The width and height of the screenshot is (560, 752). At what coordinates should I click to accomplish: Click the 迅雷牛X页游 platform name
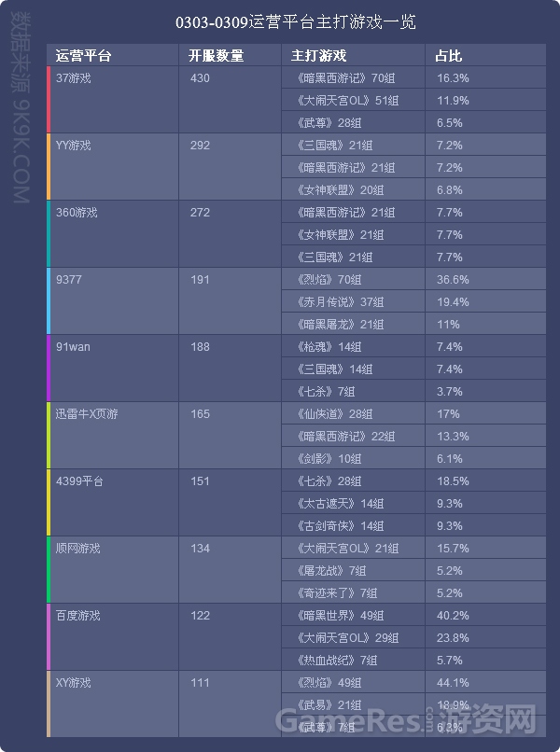87,414
